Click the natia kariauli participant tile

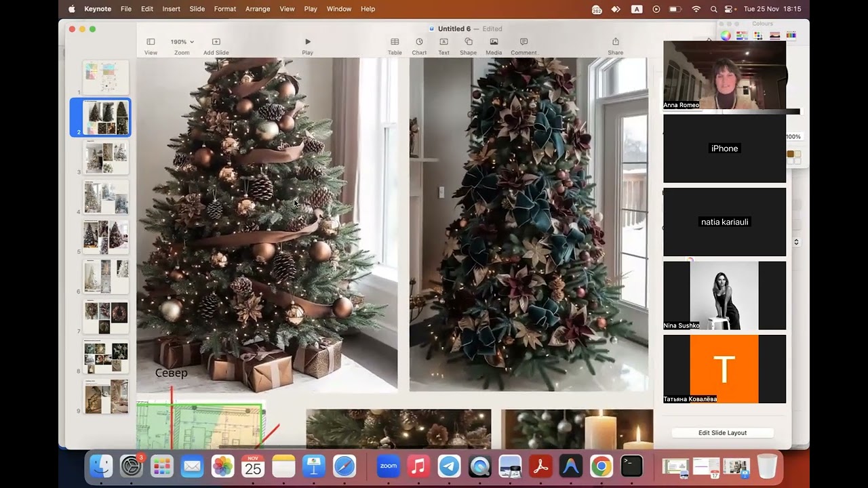point(724,222)
